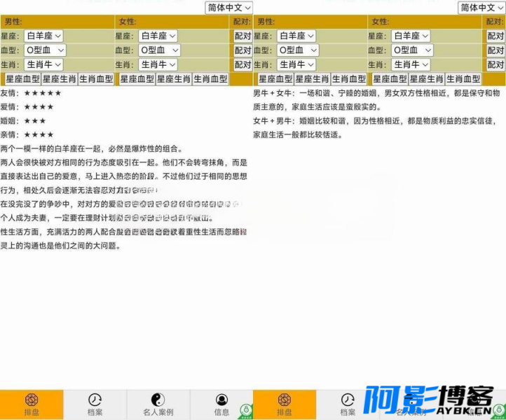Open the 排盘 icon tab in left panel
Image resolution: width=506 pixels, height=420 pixels.
(x=32, y=405)
